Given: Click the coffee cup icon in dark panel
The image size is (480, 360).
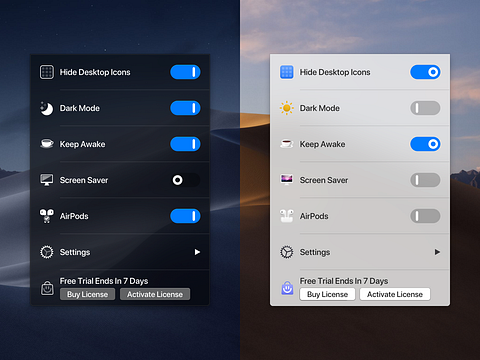Looking at the screenshot, I should point(47,144).
